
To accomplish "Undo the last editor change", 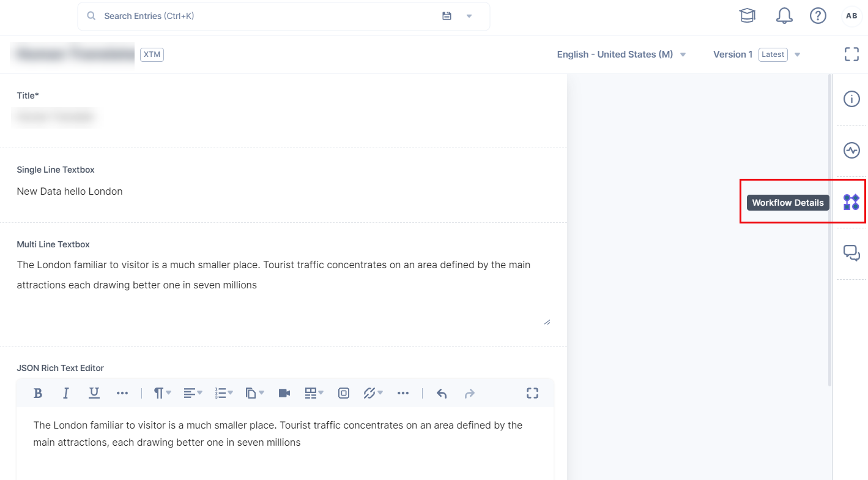I will (x=442, y=393).
